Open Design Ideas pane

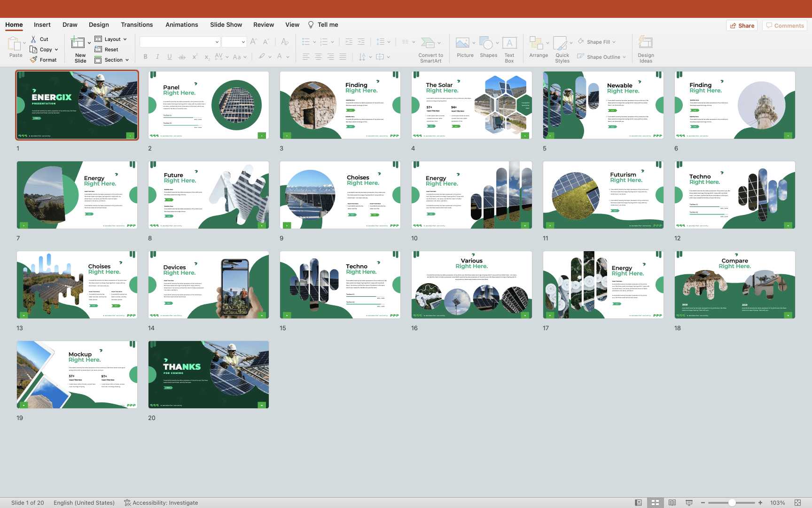tap(646, 43)
